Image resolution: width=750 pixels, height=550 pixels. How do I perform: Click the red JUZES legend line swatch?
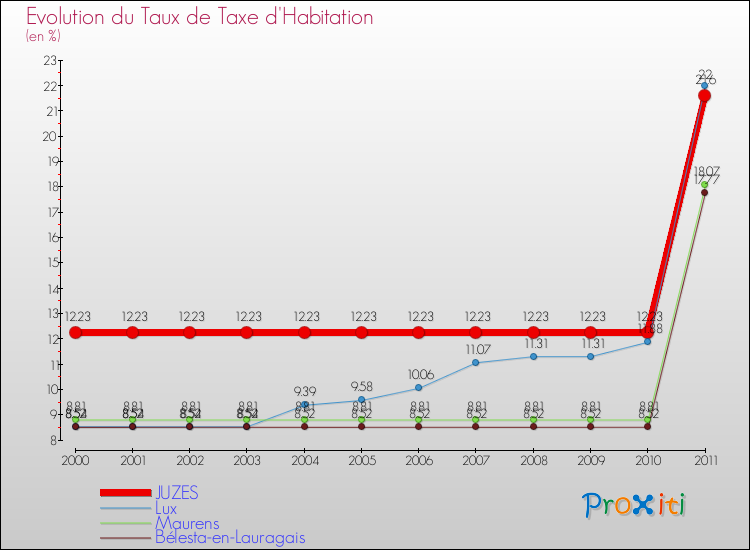[x=126, y=493]
